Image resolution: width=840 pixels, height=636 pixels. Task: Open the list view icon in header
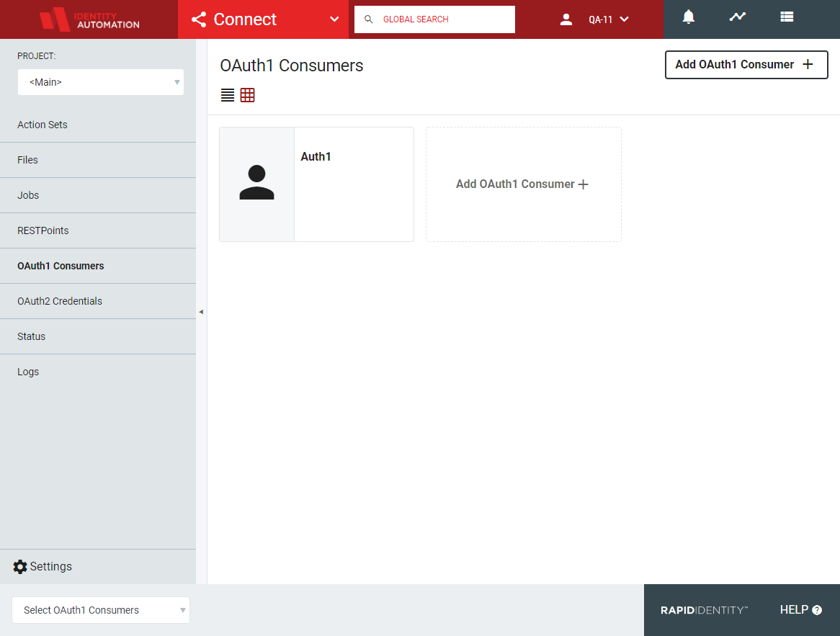[787, 17]
